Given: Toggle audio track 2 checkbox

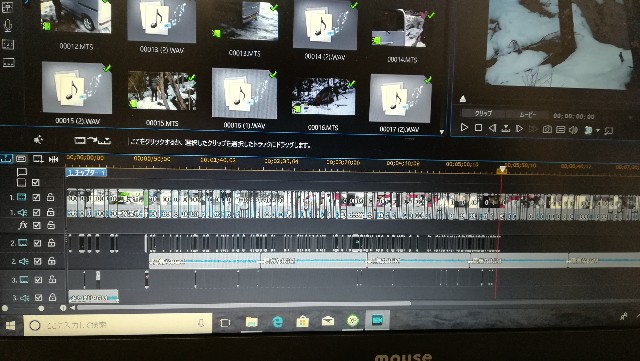Looking at the screenshot, I should (x=38, y=261).
